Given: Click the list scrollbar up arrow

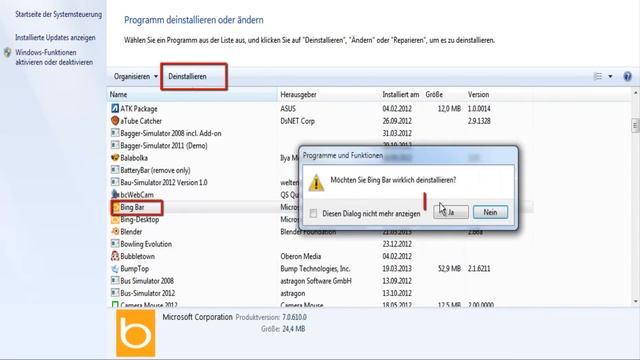Looking at the screenshot, I should (x=635, y=94).
